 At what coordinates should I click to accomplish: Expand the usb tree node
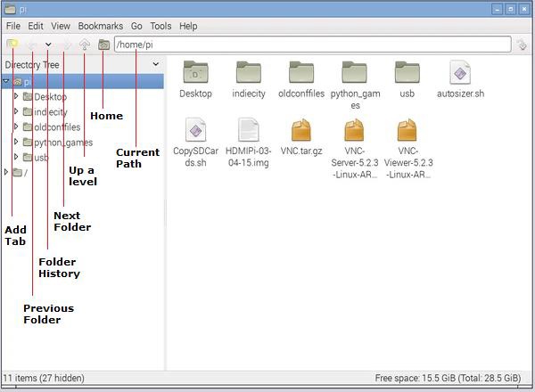(x=16, y=157)
